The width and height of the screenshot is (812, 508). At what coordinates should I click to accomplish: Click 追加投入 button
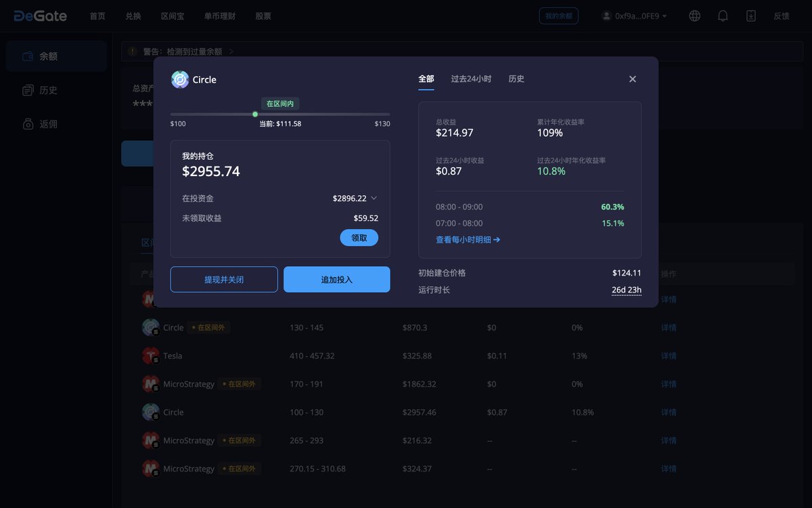click(x=337, y=279)
